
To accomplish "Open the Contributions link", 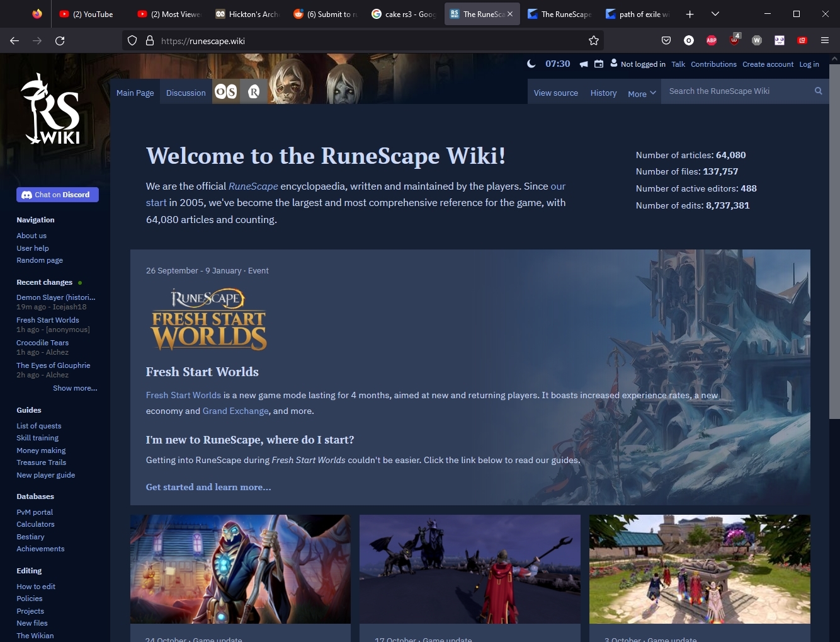I will [x=713, y=64].
